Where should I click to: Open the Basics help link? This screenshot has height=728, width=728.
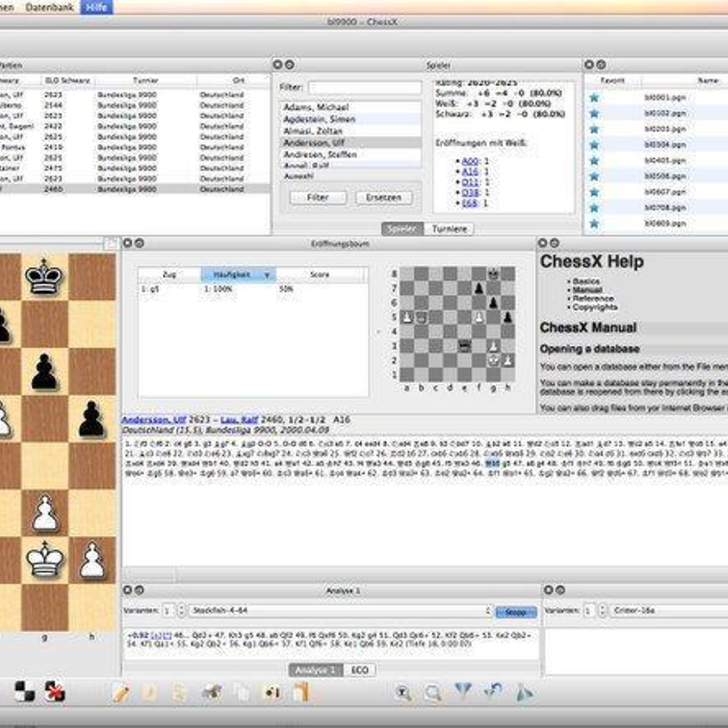586,281
